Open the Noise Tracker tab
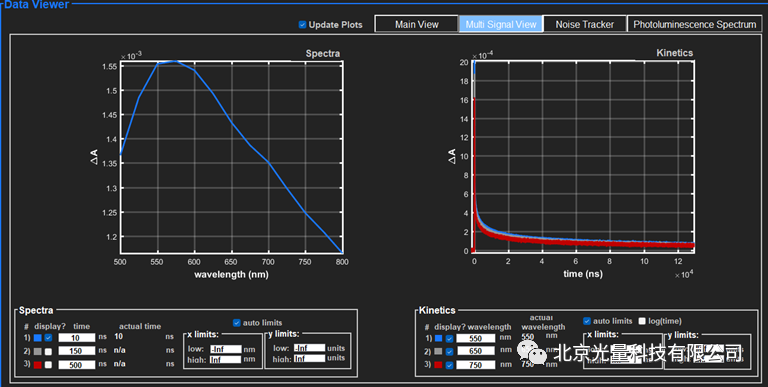768x387 pixels. [x=584, y=24]
